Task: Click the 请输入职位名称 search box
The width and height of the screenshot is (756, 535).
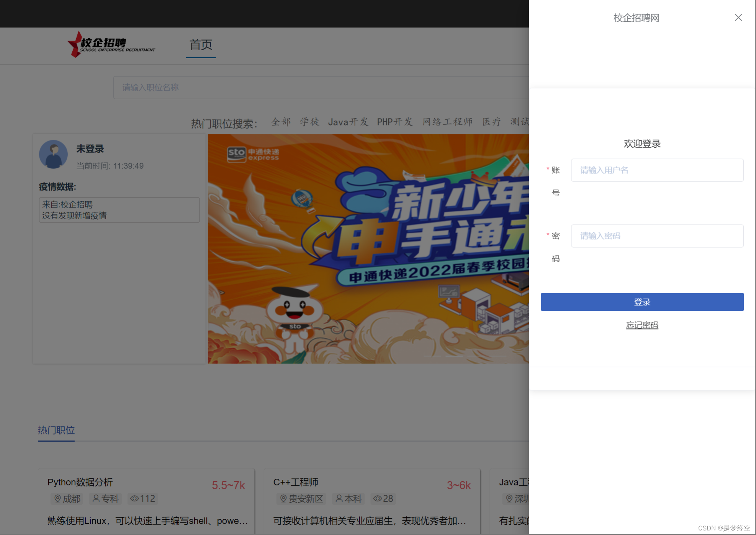Action: [x=321, y=88]
